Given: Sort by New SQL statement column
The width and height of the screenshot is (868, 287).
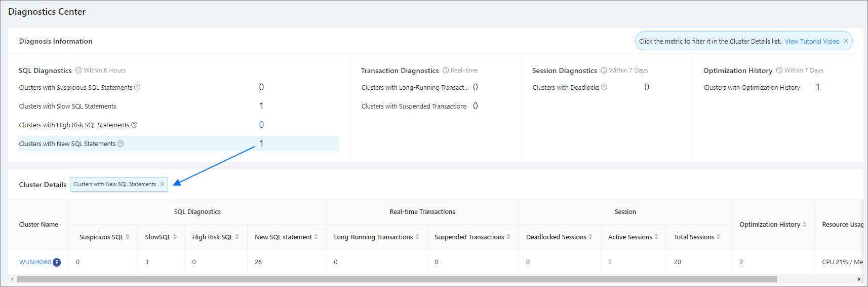Looking at the screenshot, I should click(x=316, y=237).
